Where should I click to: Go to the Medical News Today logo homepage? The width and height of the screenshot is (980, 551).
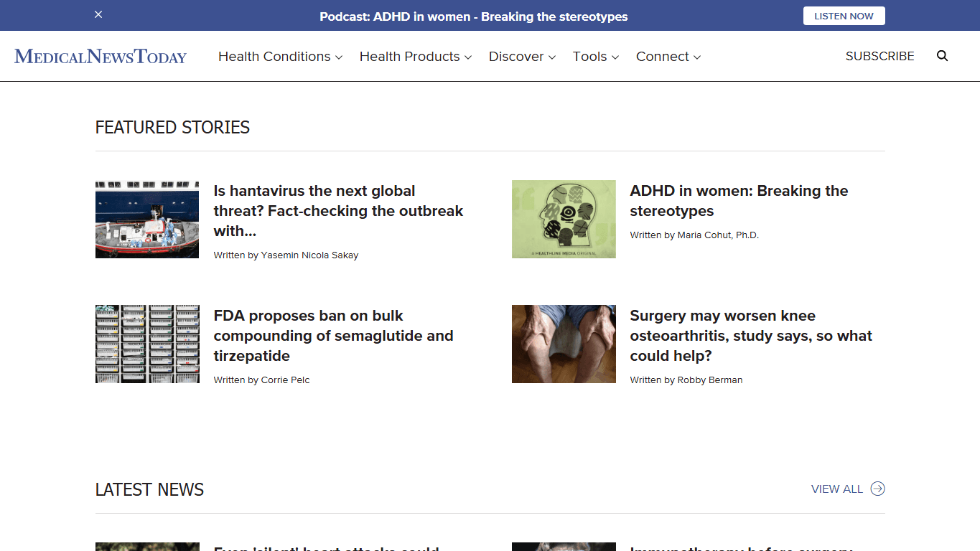click(101, 56)
